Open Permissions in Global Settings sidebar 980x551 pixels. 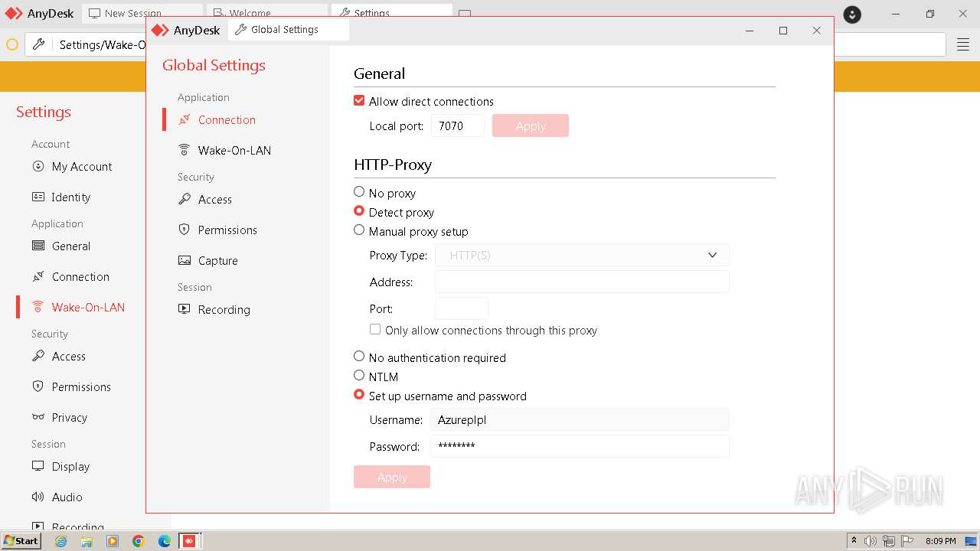pyautogui.click(x=227, y=230)
